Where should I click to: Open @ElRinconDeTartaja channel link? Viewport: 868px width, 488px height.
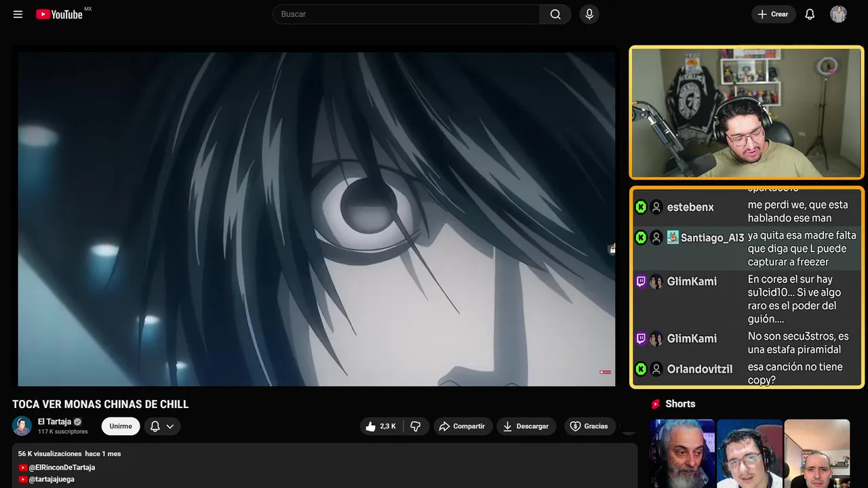click(62, 468)
